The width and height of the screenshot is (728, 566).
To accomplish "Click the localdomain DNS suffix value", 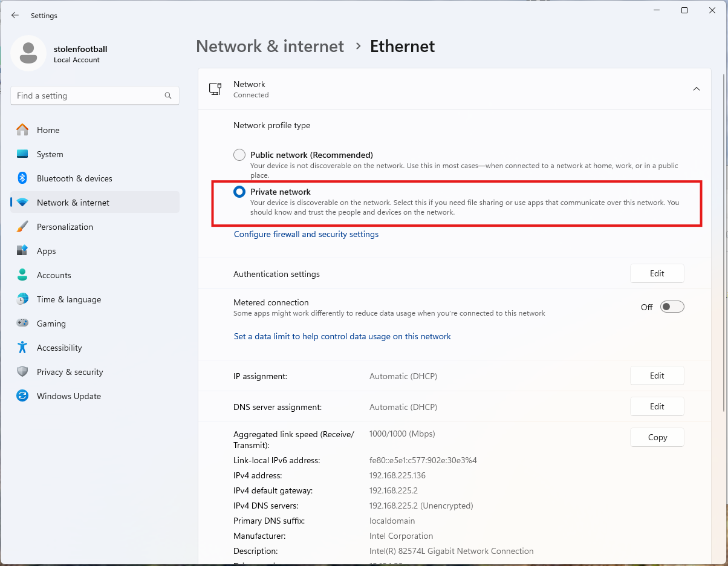I will (x=392, y=521).
